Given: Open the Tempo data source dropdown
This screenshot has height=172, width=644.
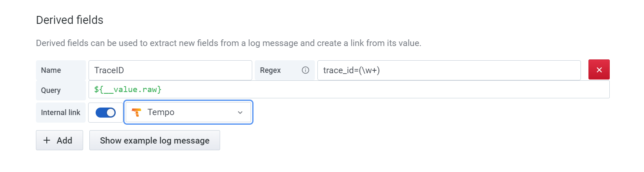Looking at the screenshot, I should coord(188,113).
